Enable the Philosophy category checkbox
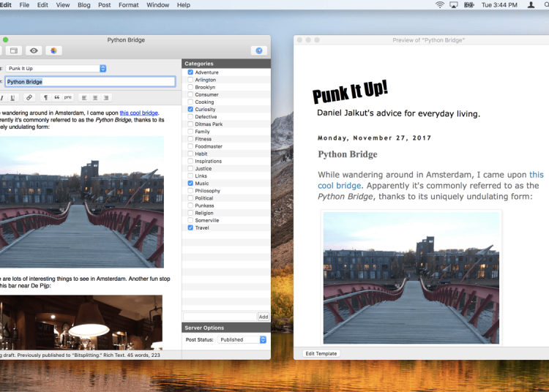The height and width of the screenshot is (392, 549). tap(191, 191)
